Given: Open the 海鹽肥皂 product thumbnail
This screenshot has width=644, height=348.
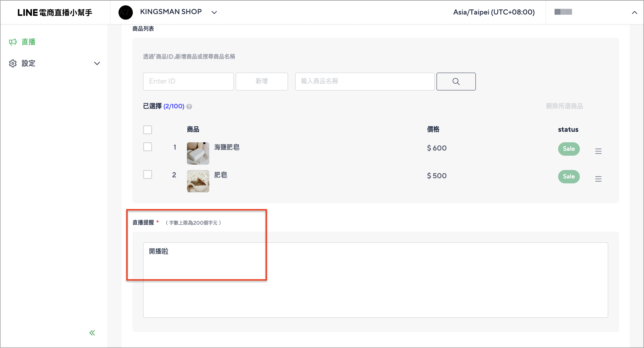Looking at the screenshot, I should pos(198,153).
